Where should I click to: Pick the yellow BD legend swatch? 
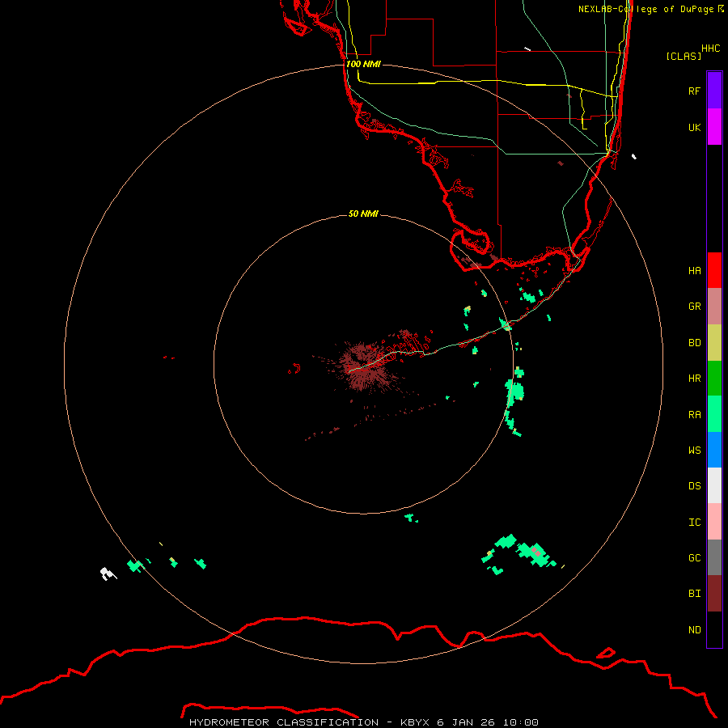click(714, 343)
